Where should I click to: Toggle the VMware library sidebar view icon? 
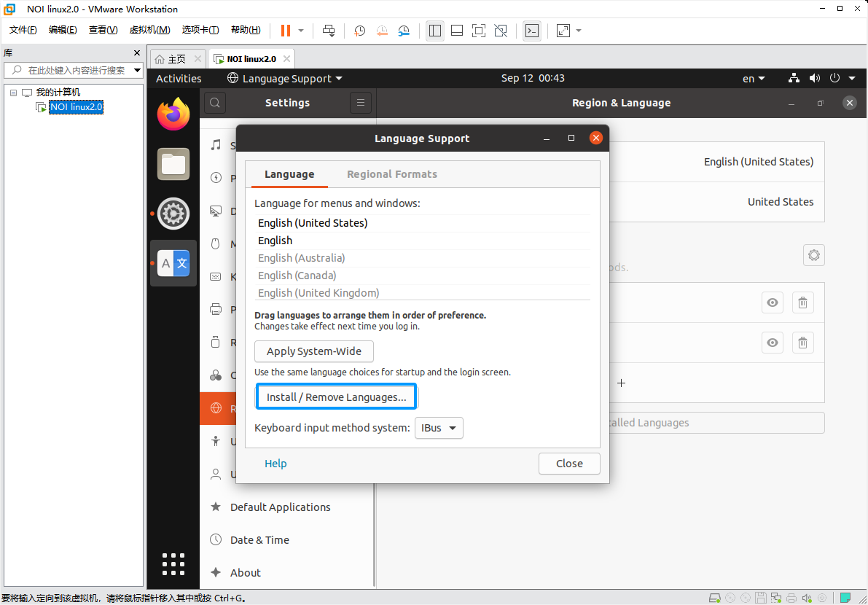point(435,31)
